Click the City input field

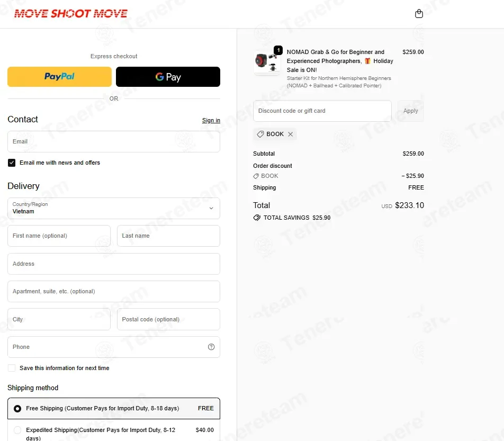(x=59, y=319)
